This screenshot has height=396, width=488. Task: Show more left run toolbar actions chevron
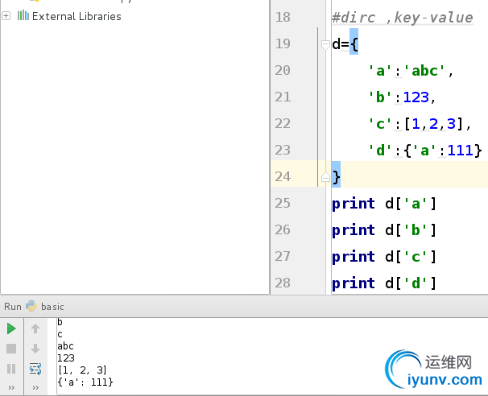(x=11, y=387)
